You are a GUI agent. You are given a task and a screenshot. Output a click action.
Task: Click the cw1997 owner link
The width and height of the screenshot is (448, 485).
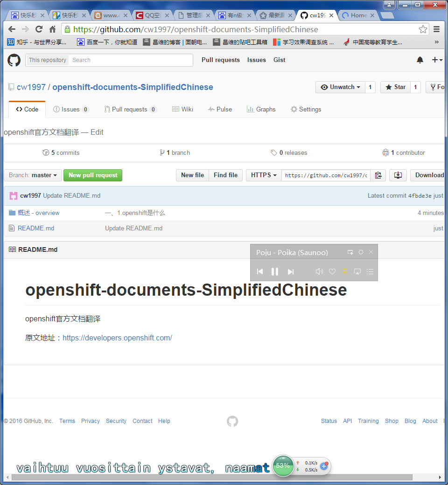click(x=31, y=87)
